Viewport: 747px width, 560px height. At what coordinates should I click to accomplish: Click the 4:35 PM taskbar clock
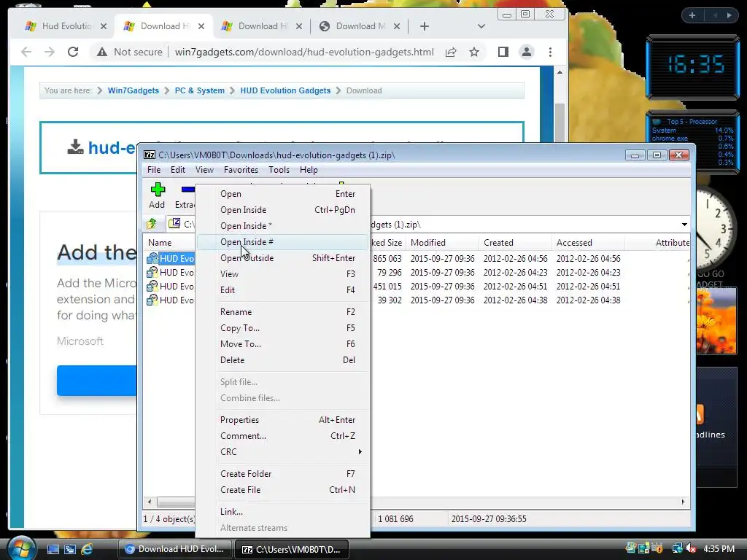coord(719,548)
